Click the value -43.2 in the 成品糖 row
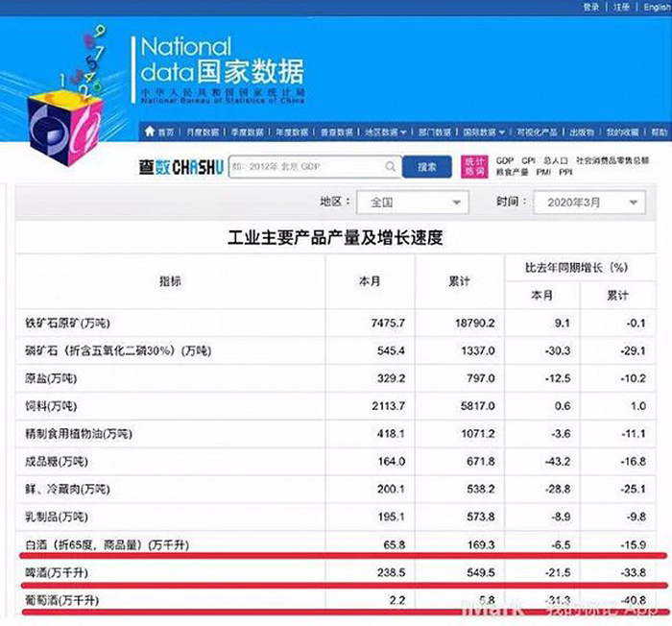This screenshot has height=626, width=672. pyautogui.click(x=558, y=462)
